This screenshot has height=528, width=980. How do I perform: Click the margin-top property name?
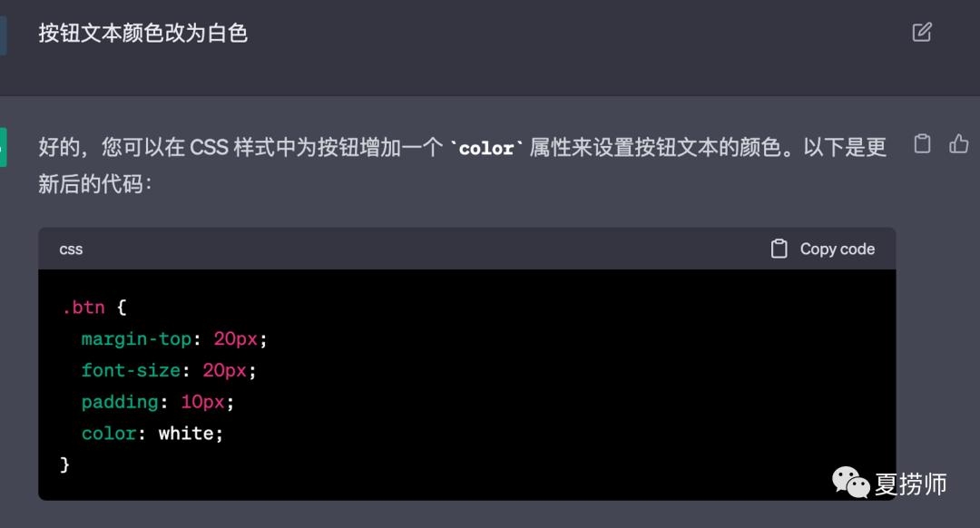(x=136, y=339)
